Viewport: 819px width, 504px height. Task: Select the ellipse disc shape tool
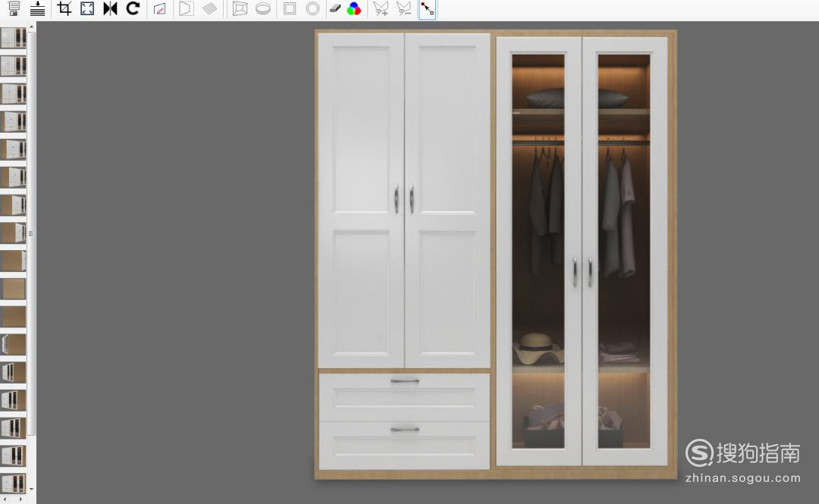click(262, 9)
